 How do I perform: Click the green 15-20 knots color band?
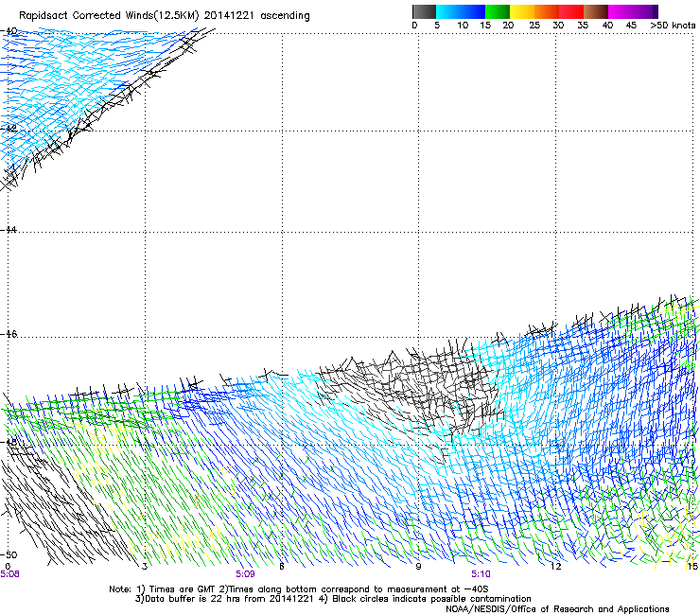[498, 11]
